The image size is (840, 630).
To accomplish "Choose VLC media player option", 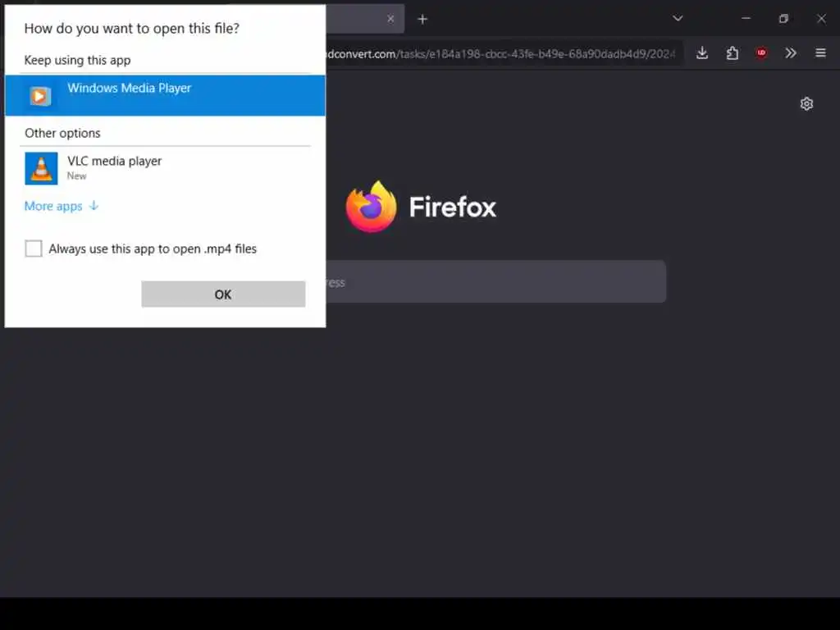I will coord(165,168).
